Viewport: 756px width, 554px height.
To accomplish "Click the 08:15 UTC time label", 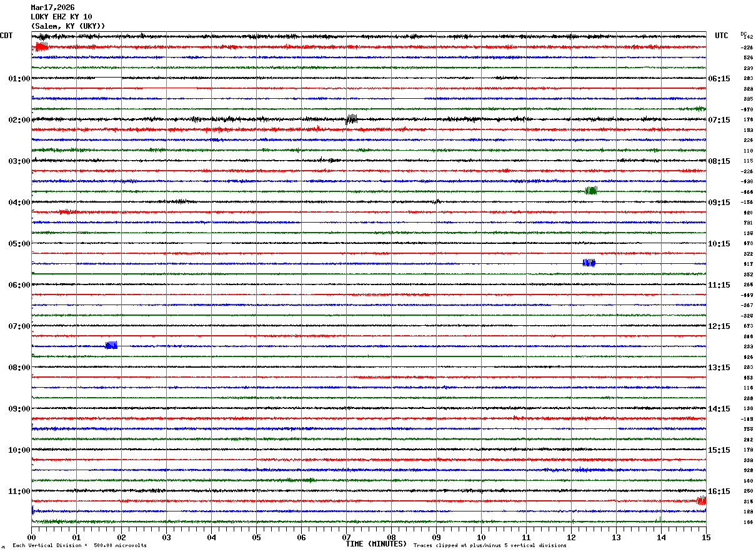I will click(719, 161).
